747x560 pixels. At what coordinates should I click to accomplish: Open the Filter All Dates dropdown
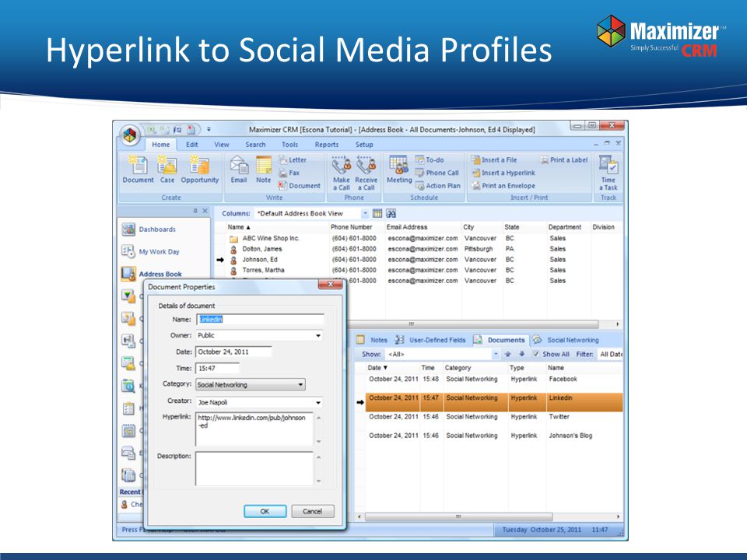(x=611, y=354)
